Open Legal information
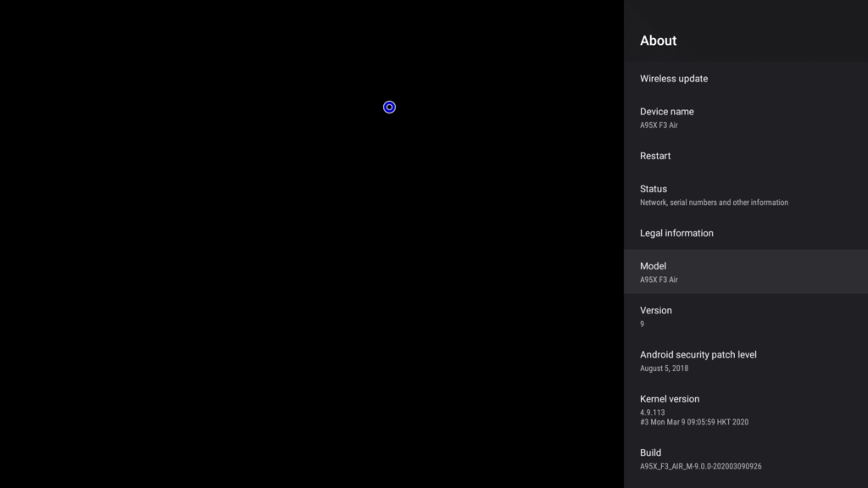This screenshot has height=488, width=868. point(746,233)
